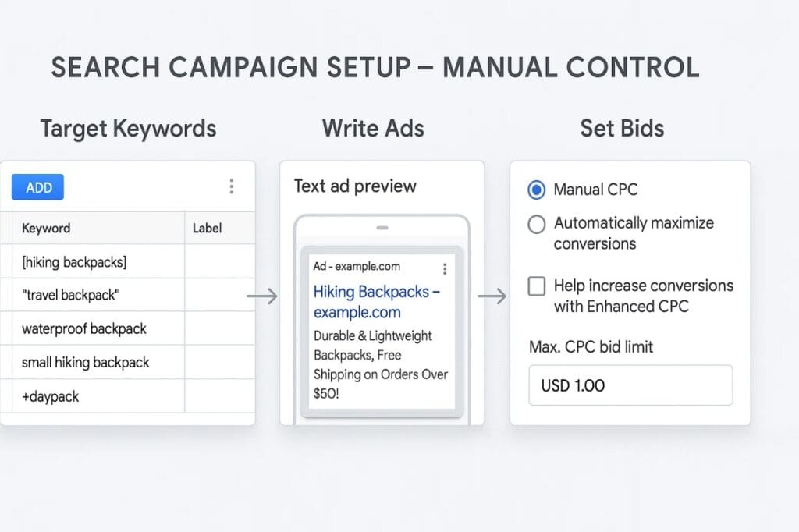Enable the Enhanced CPC checkbox

[537, 287]
